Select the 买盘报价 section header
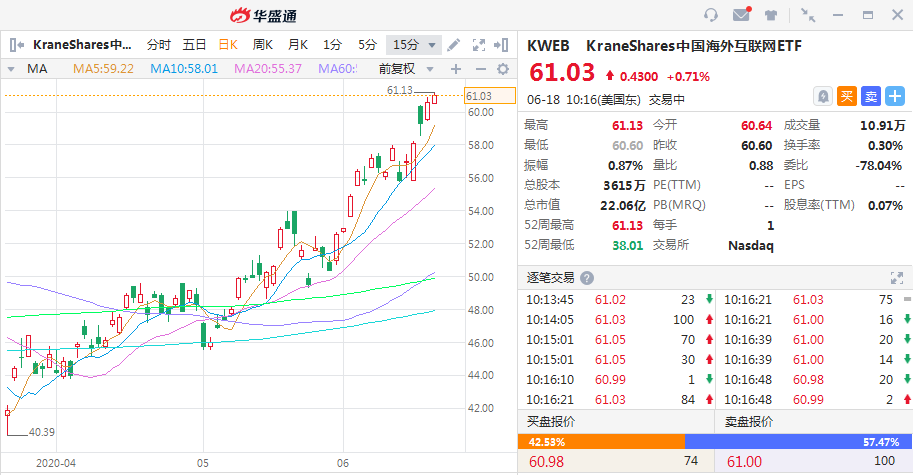 (x=551, y=421)
